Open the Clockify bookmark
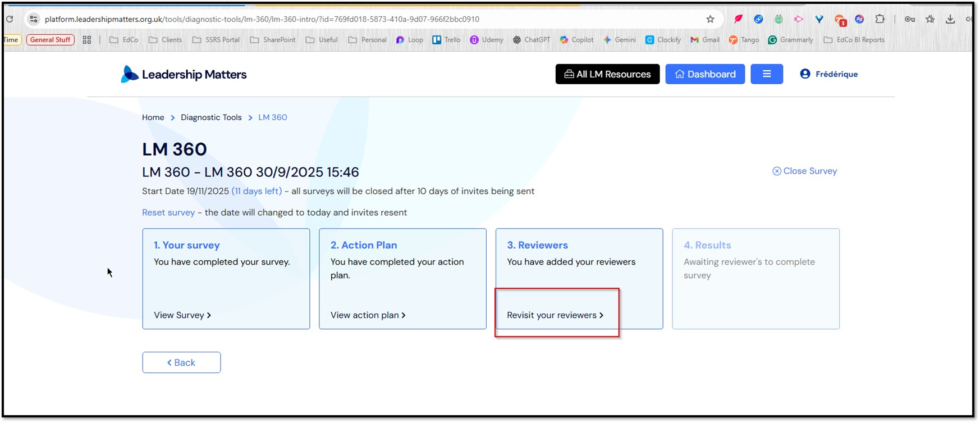 point(663,40)
